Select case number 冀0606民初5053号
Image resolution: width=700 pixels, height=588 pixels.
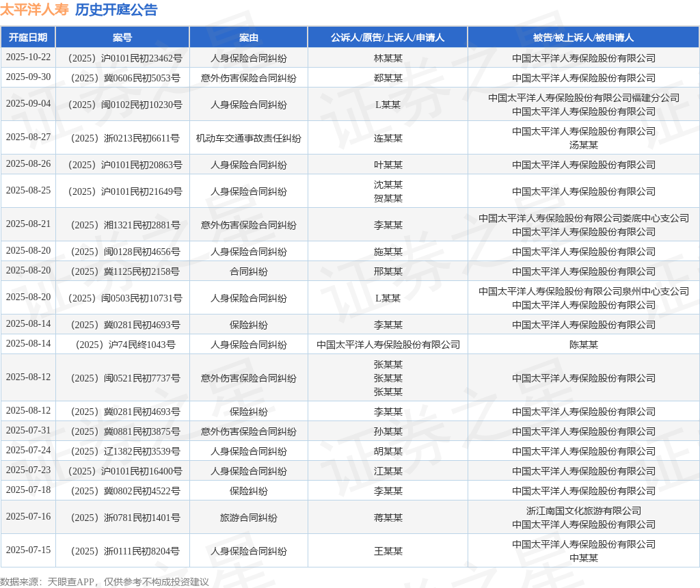click(x=126, y=78)
